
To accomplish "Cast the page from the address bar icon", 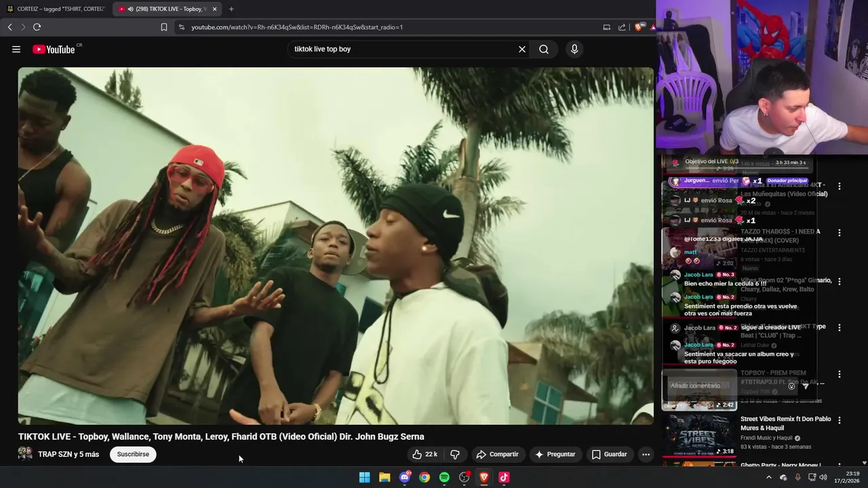I will coord(606,27).
